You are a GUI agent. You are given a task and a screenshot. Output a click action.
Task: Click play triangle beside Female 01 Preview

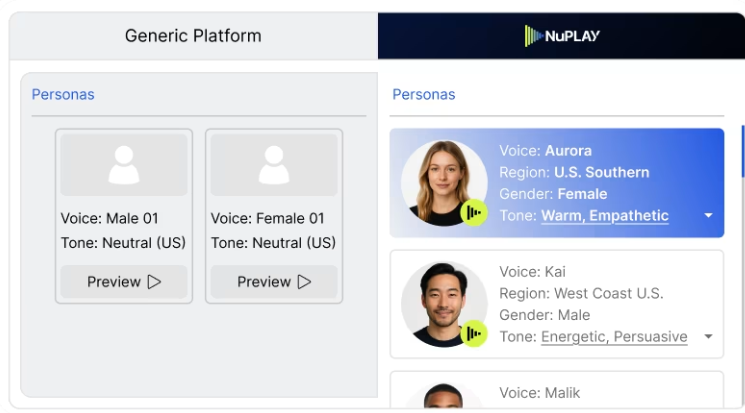[304, 282]
